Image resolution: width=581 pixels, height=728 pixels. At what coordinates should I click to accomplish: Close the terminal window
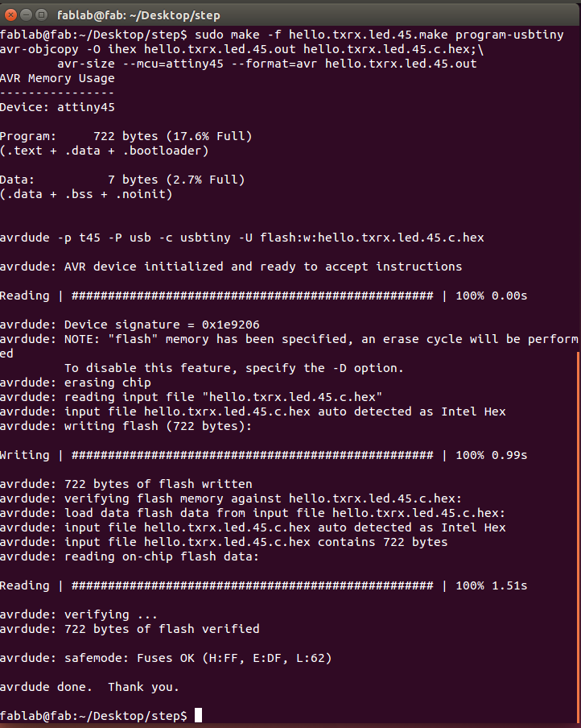[x=10, y=15]
